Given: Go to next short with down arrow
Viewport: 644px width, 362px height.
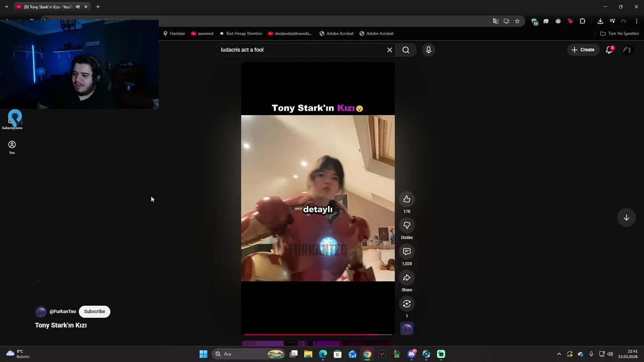Looking at the screenshot, I should 626,218.
